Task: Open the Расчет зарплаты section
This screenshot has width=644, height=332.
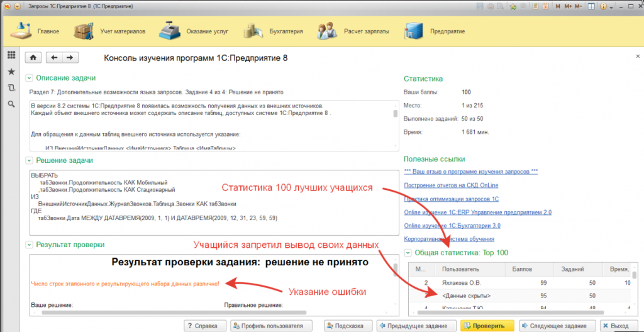Action: (x=353, y=31)
